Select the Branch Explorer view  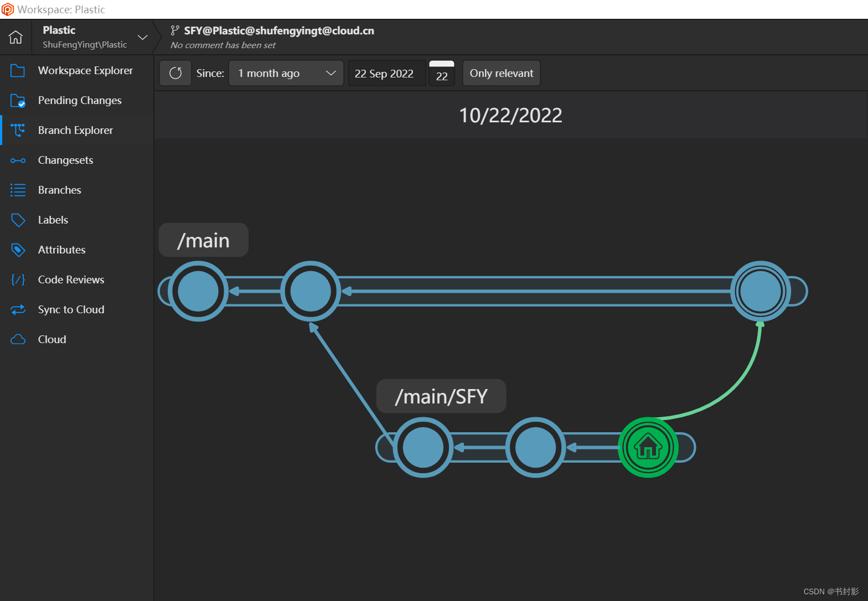tap(75, 130)
